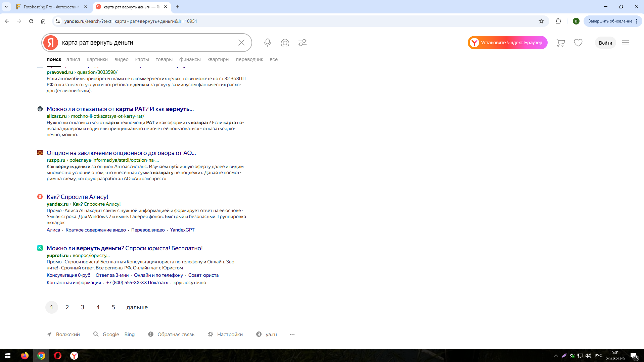Open Обратная связь feedback link

[x=171, y=334]
